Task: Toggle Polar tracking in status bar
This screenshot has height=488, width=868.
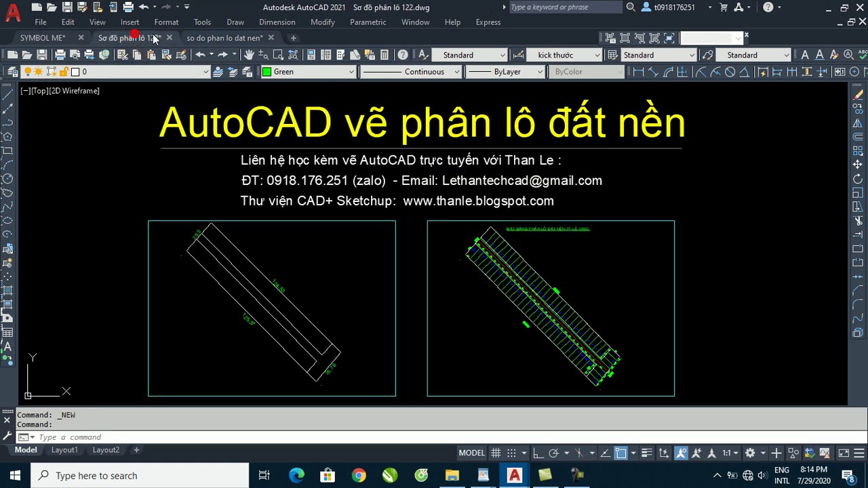Action: tap(553, 453)
